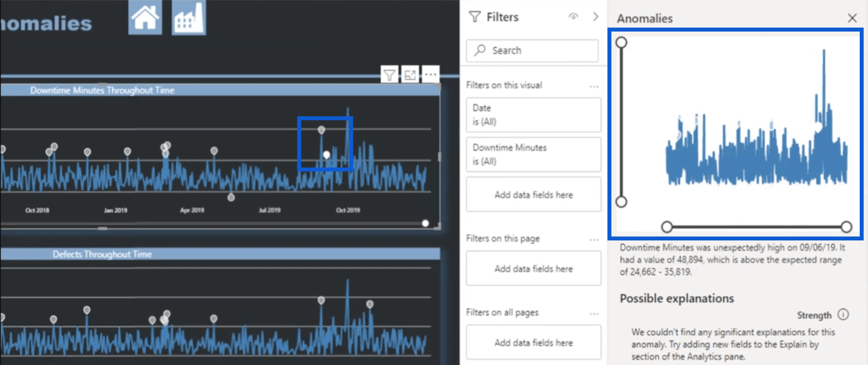Click the Defects Throughout Time title
This screenshot has width=868, height=365.
(102, 254)
